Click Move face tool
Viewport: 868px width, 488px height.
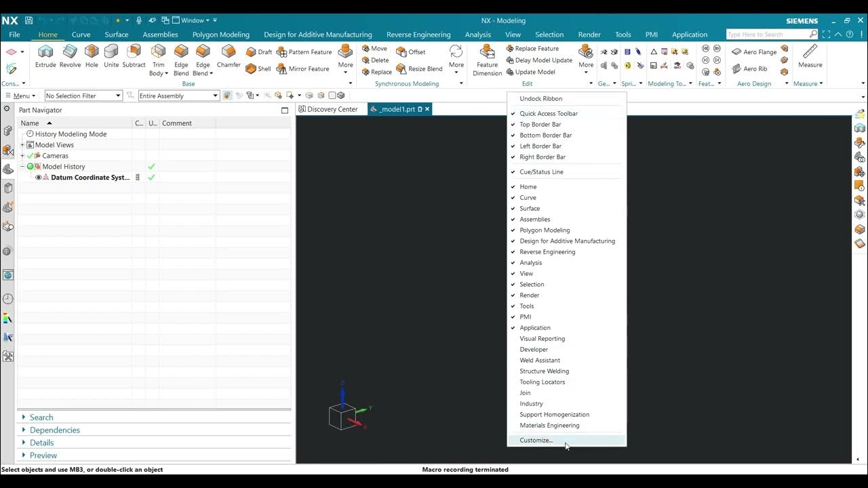[374, 49]
